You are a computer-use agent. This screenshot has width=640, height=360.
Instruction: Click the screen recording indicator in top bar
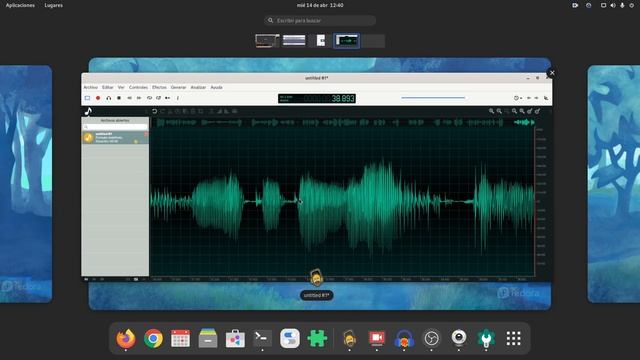click(x=575, y=5)
